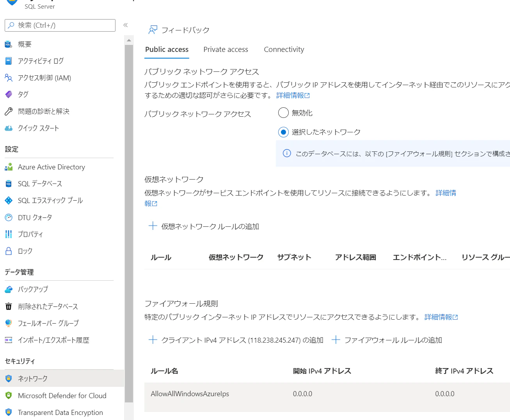The image size is (510, 420).
Task: Click the Transparent Data Encryption shield icon
Action: coord(8,412)
